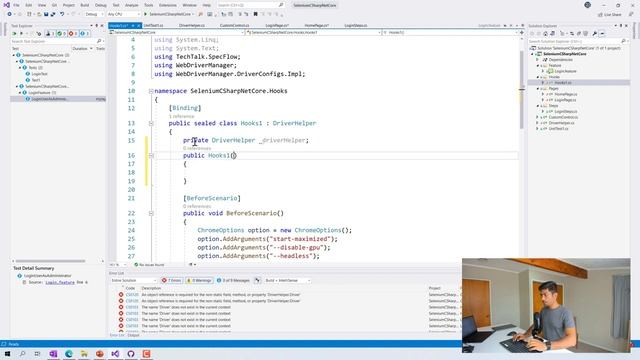Collapse the namespace region at line 10
The image size is (640, 360).
point(151,91)
